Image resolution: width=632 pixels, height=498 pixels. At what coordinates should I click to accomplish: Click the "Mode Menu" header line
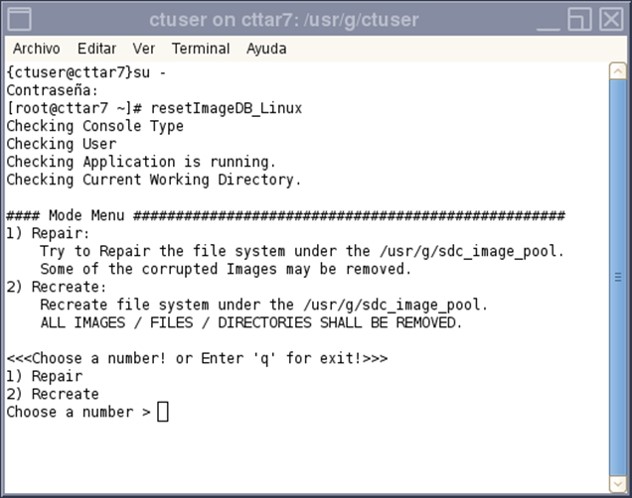coord(285,216)
